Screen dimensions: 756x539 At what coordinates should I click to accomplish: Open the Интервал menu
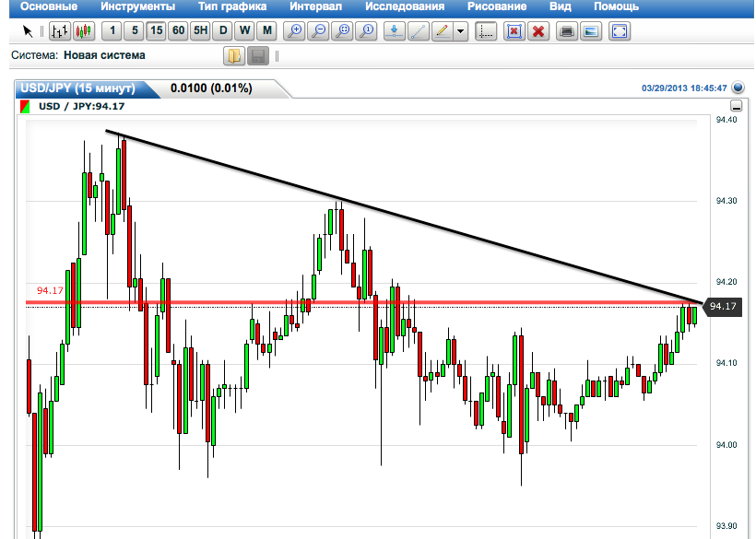click(316, 6)
